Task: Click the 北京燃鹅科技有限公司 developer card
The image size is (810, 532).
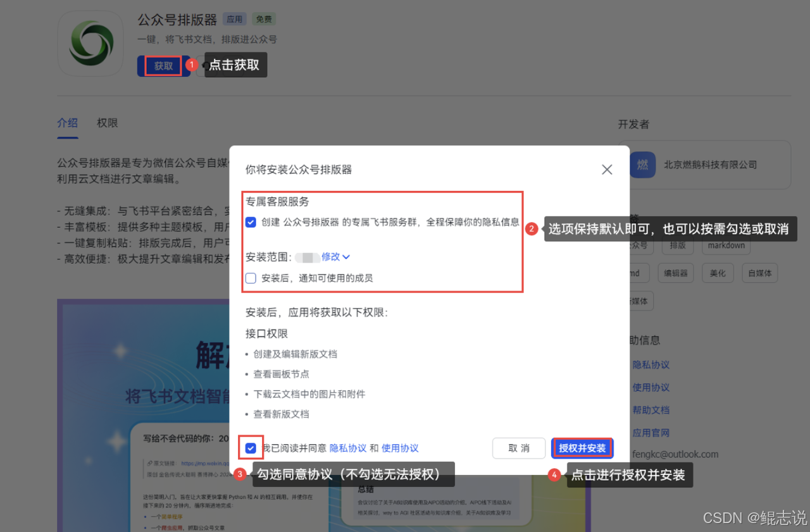Action: (704, 164)
